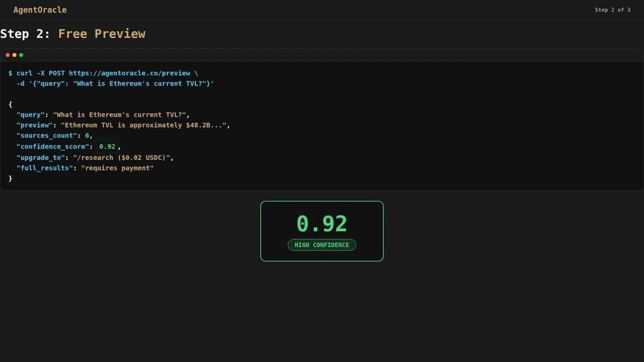
Task: Click the "sources_count" value 6
Action: [x=87, y=136]
